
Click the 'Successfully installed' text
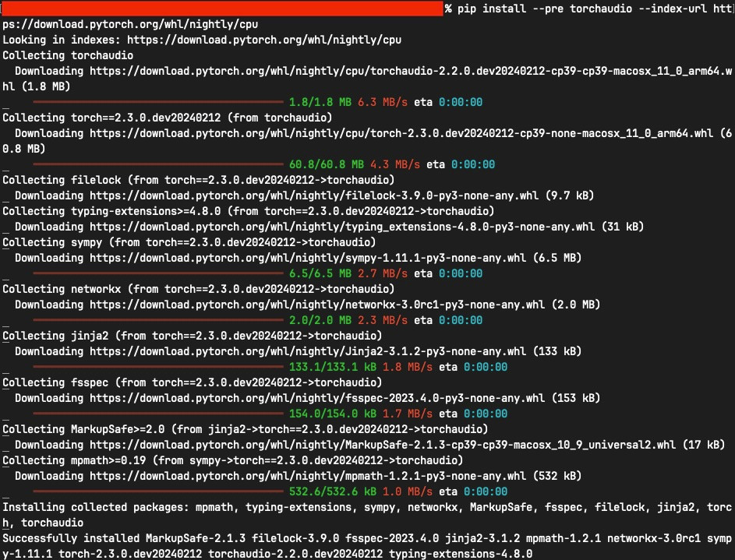[x=71, y=538]
